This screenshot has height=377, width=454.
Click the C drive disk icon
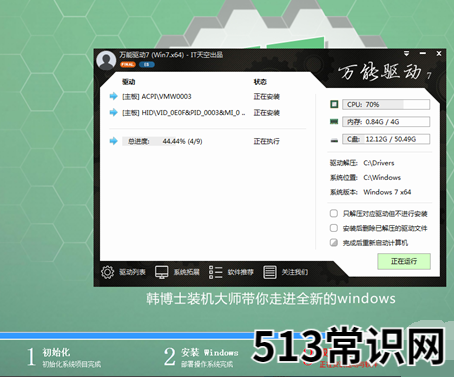[x=334, y=140]
